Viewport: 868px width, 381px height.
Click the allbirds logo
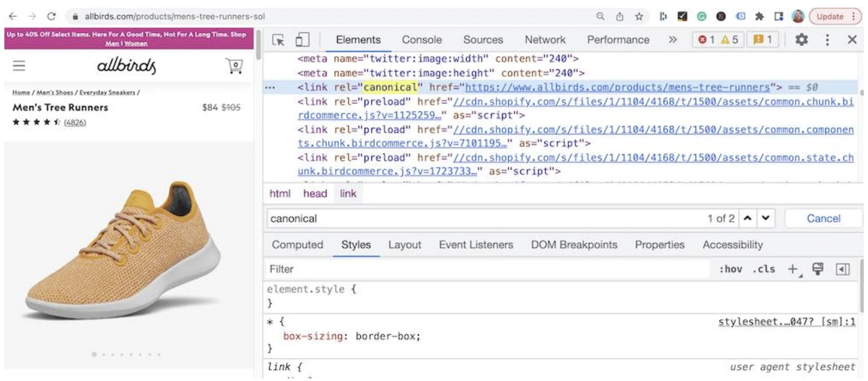pos(127,66)
